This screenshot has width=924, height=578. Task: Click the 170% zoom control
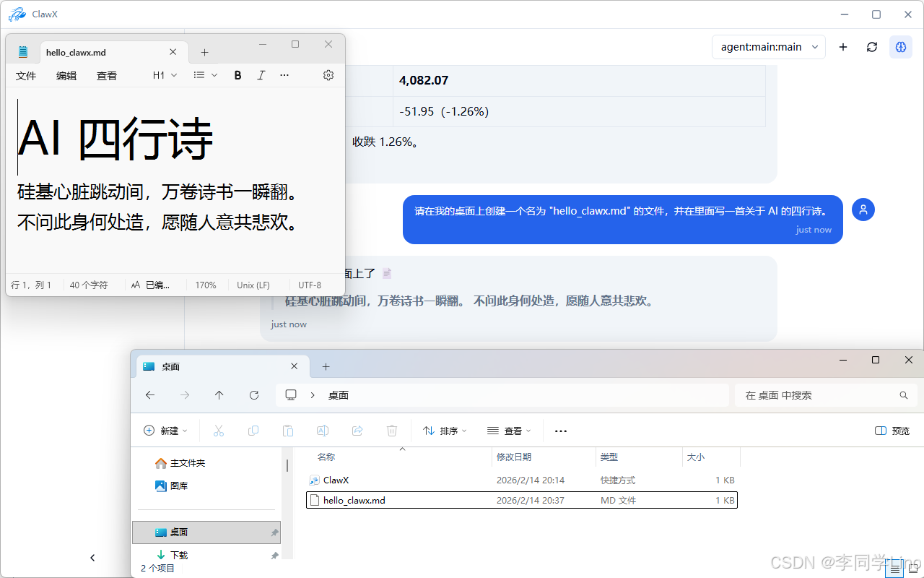tap(206, 285)
